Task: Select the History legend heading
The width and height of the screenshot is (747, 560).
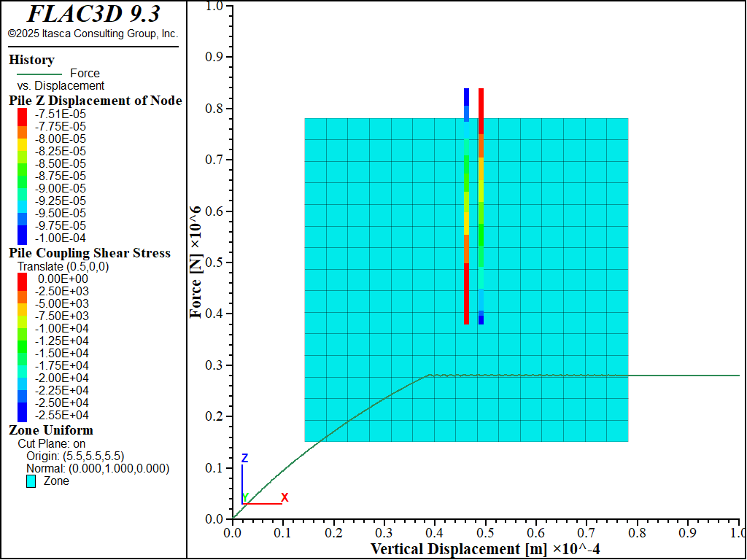Action: (31, 60)
